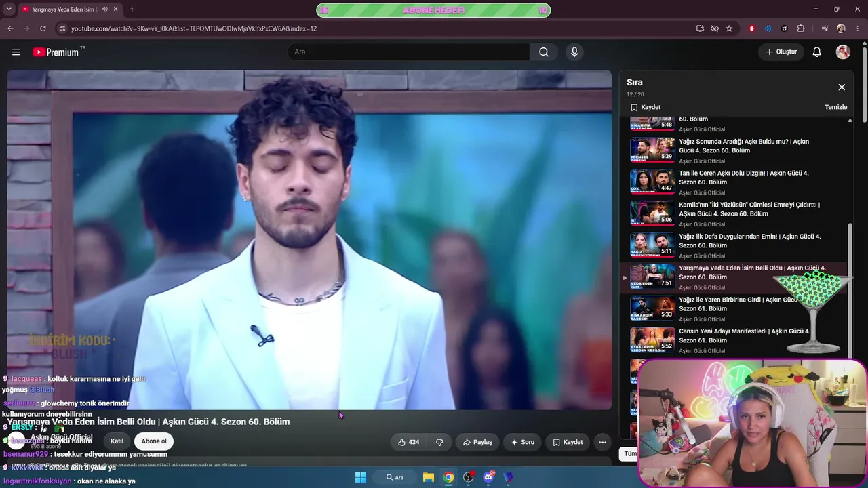
Task: Close the Sıra queue panel
Action: pos(842,87)
